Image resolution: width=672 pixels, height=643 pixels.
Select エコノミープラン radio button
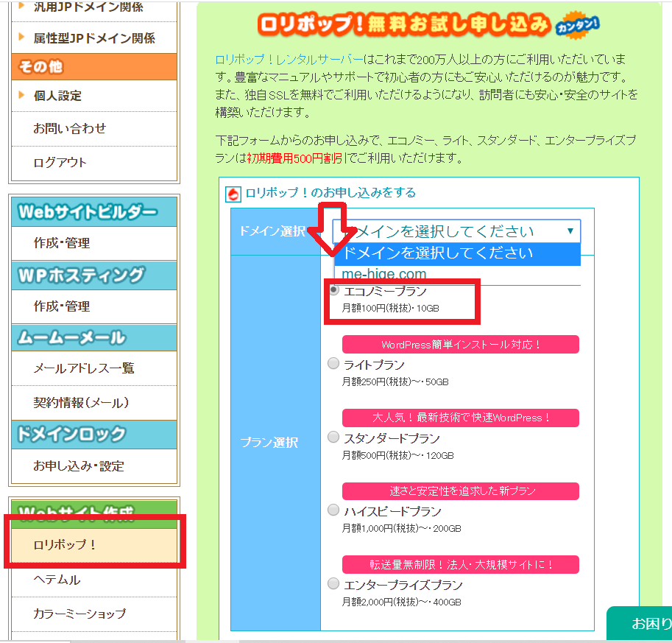coord(334,290)
